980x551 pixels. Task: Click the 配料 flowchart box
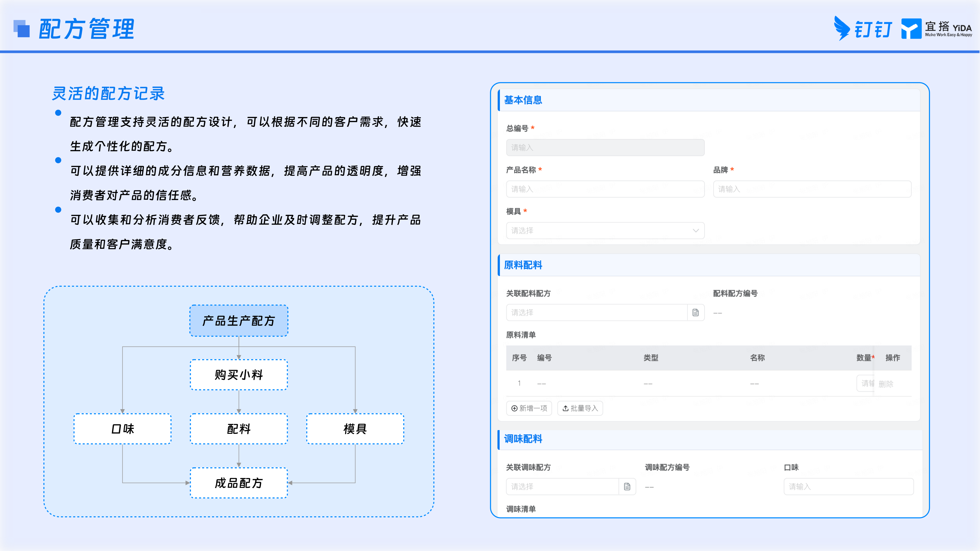(239, 429)
